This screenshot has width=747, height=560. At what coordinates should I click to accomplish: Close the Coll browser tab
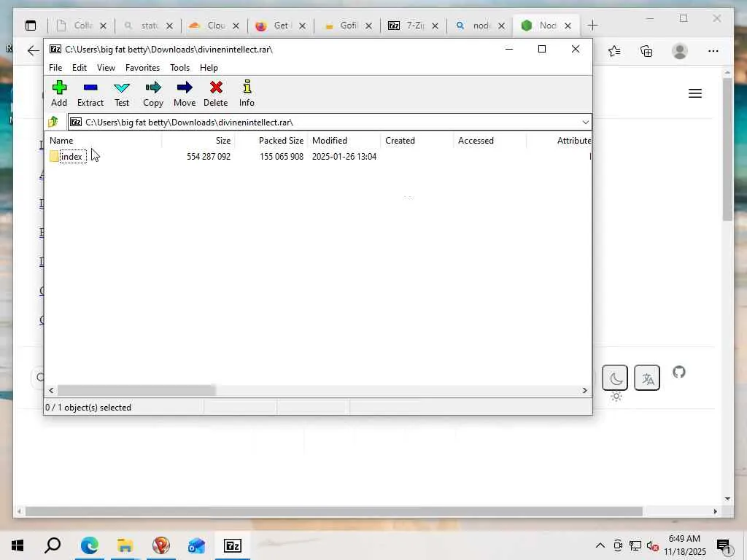[103, 26]
